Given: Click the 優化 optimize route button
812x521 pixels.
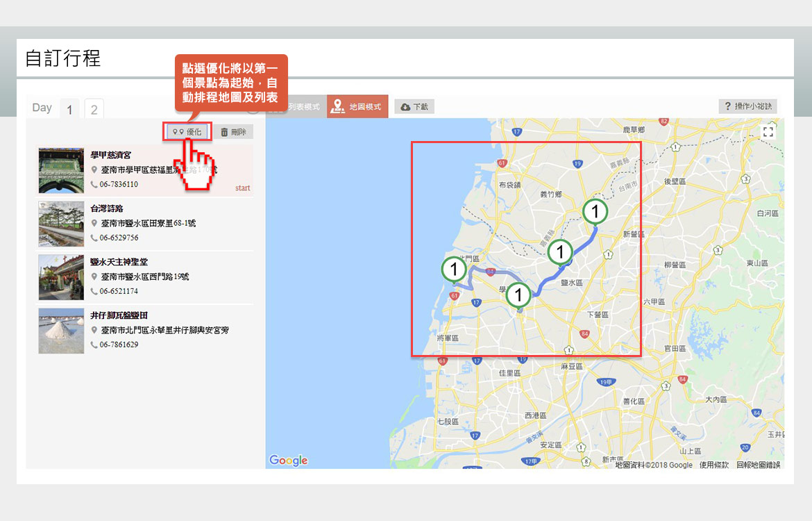Looking at the screenshot, I should (x=187, y=132).
